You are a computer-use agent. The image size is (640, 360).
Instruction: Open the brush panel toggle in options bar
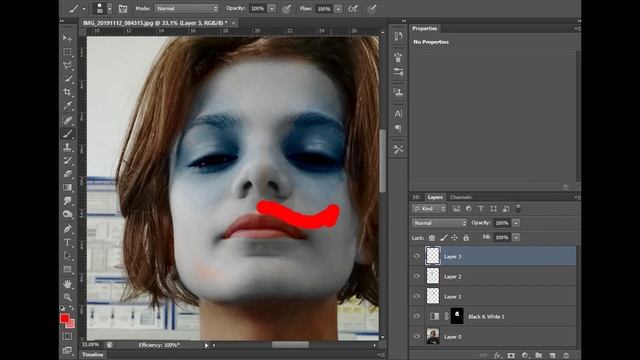tap(122, 8)
